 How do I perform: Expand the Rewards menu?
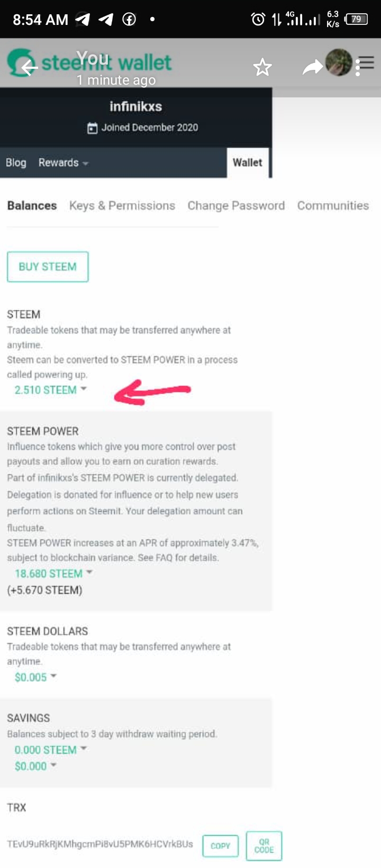point(63,162)
